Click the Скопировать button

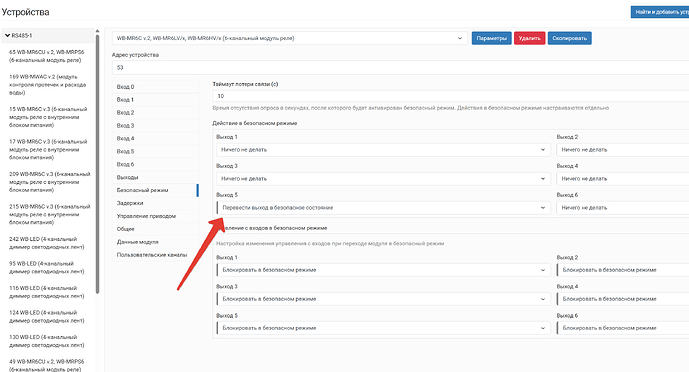tap(569, 38)
